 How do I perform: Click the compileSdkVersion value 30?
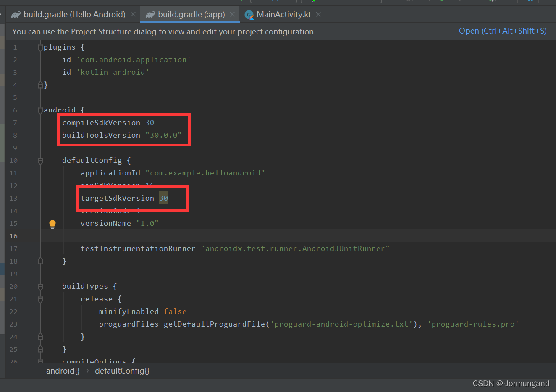(150, 123)
